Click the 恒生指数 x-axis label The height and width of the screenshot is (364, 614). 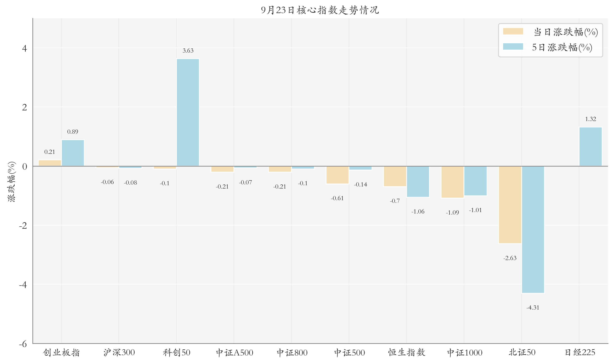pos(406,353)
